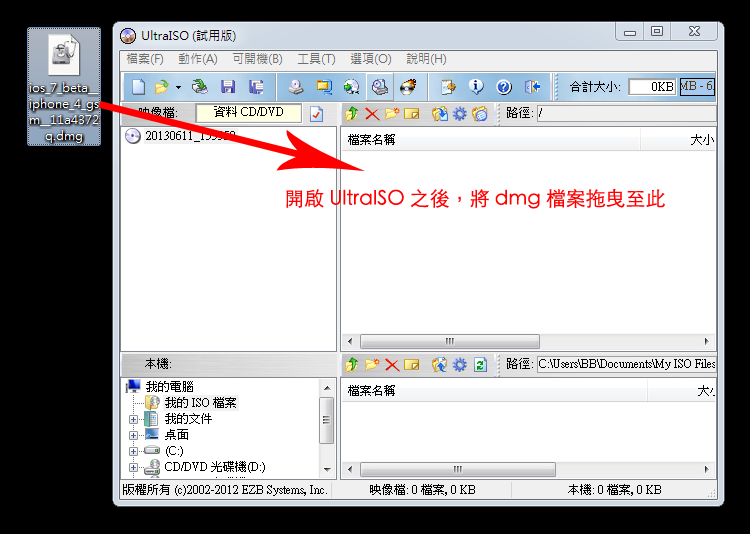Click the globe folder icon in image toolbar
The image size is (750, 534).
click(480, 113)
